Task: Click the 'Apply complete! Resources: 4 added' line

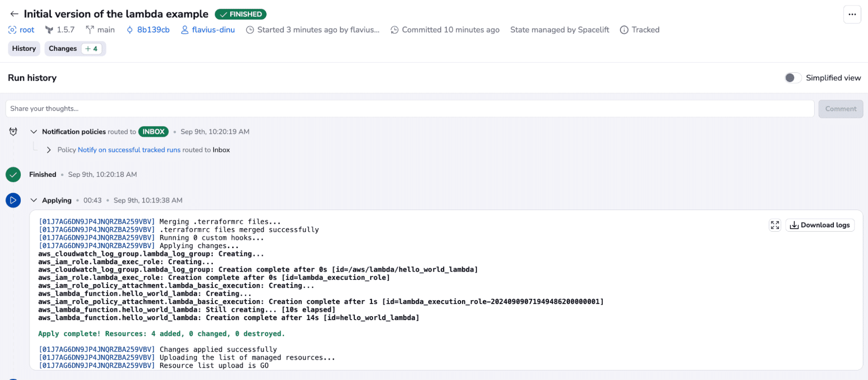Action: (x=161, y=334)
